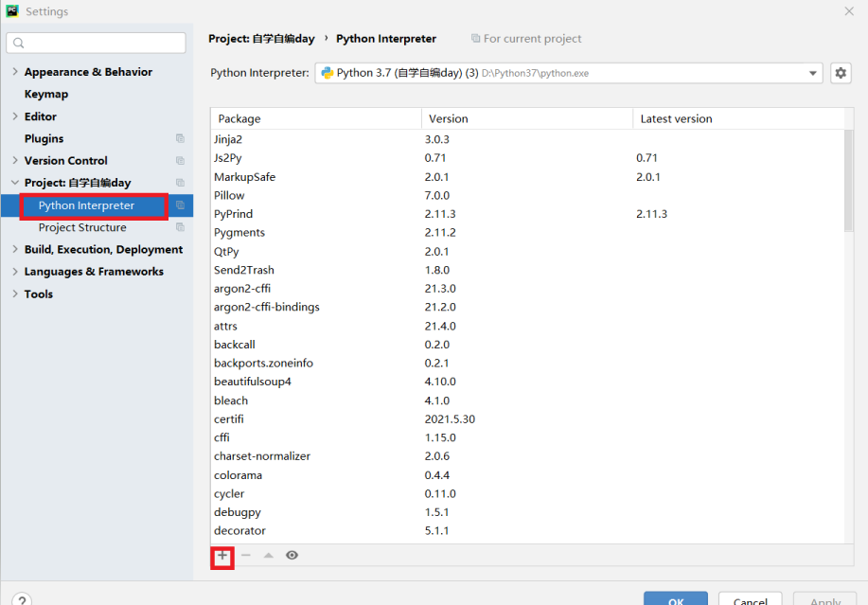Click the package list vertical scrollbar
Viewport: 868px width, 605px height.
click(849, 181)
